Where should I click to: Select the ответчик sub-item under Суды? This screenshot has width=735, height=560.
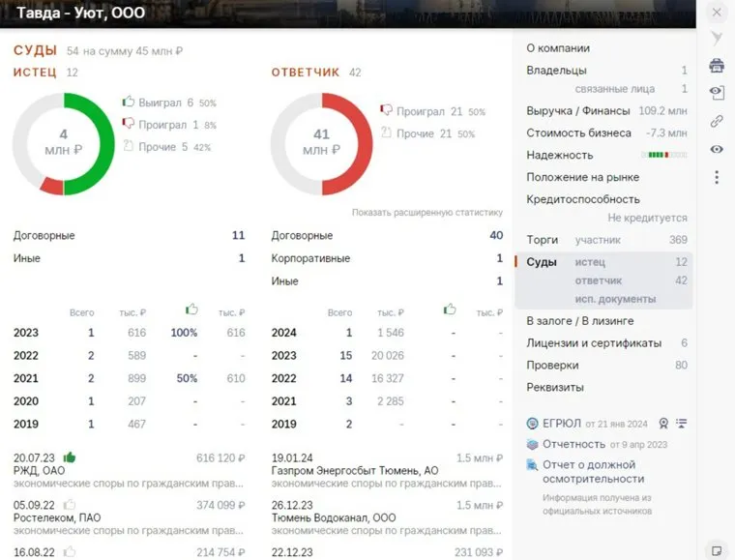[x=598, y=280]
